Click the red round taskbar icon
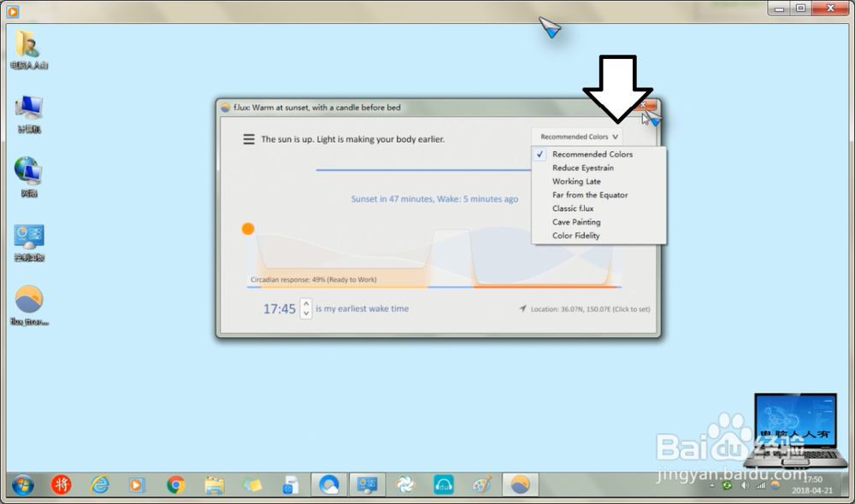The height and width of the screenshot is (504, 855). tap(61, 484)
